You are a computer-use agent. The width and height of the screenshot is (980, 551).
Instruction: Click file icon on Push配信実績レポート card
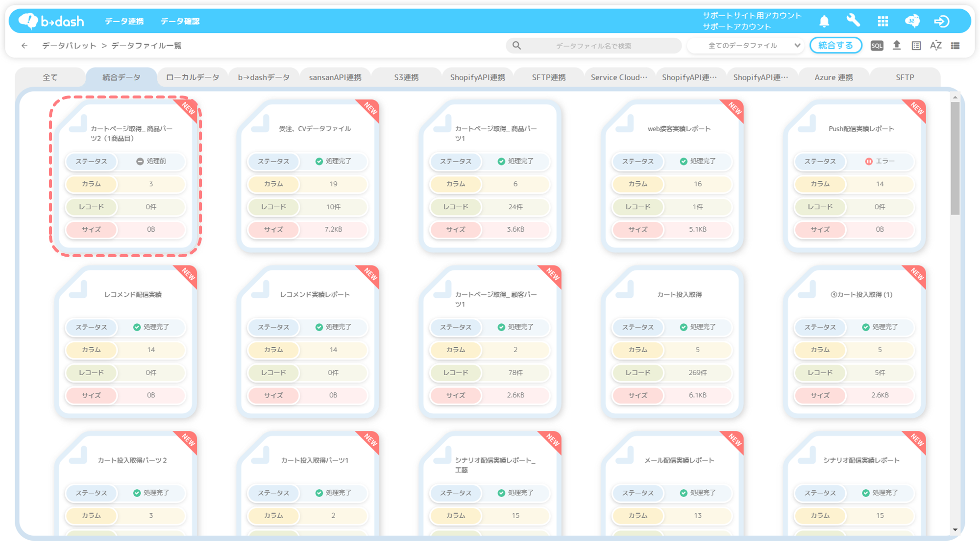(807, 123)
